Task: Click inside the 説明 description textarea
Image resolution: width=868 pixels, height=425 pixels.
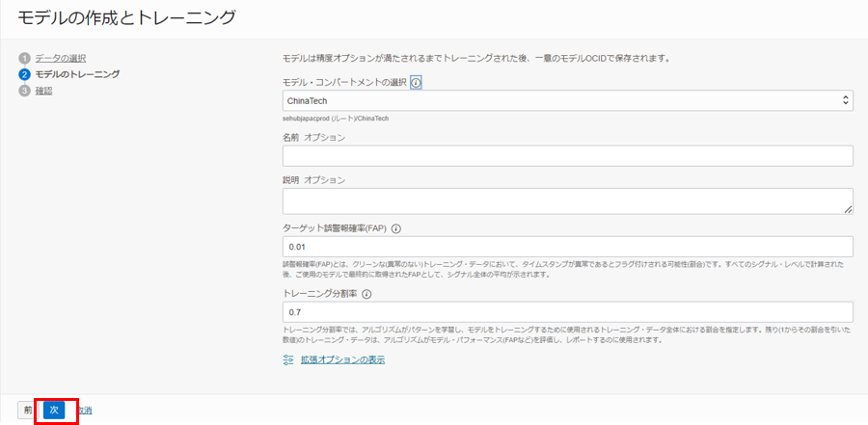Action: tap(567, 200)
